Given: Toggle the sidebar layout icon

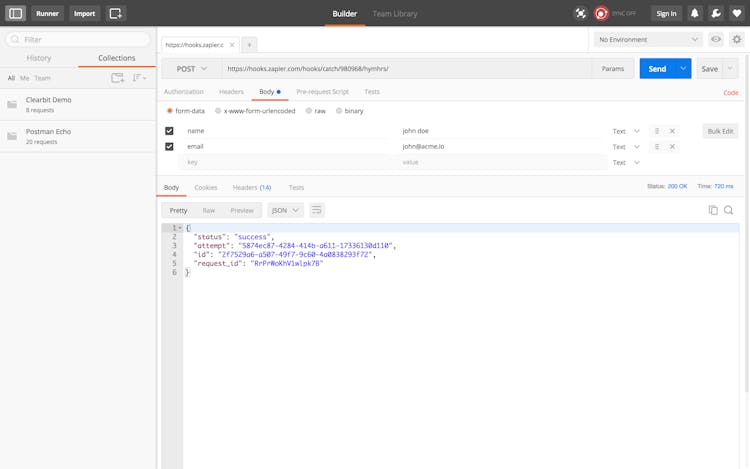Looking at the screenshot, I should 15,13.
